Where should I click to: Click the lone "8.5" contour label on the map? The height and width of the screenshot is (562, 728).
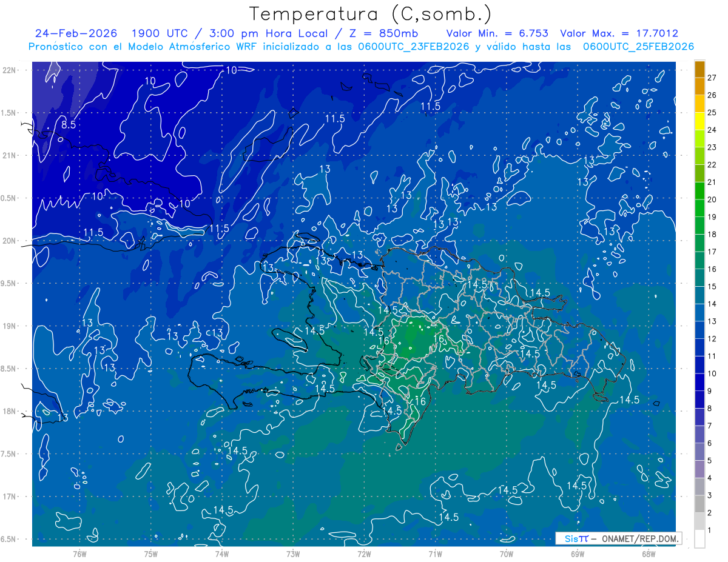tap(69, 125)
